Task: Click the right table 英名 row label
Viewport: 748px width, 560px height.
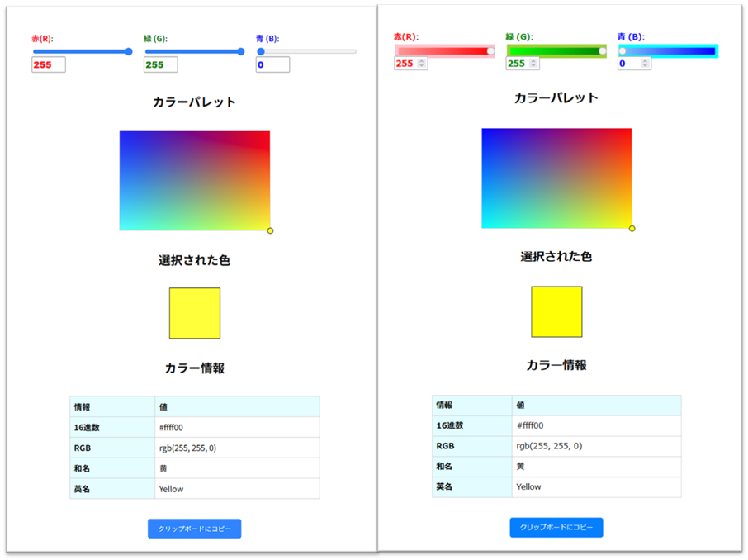Action: 444,487
